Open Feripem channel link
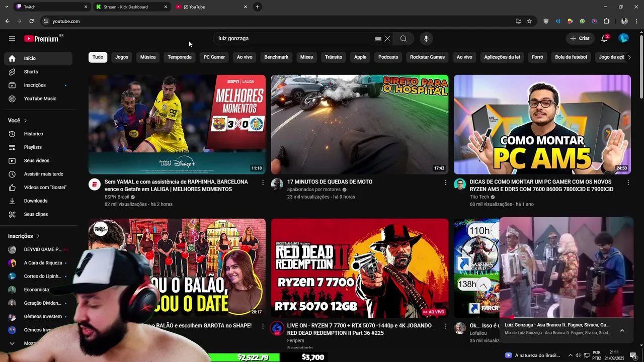 (296, 341)
